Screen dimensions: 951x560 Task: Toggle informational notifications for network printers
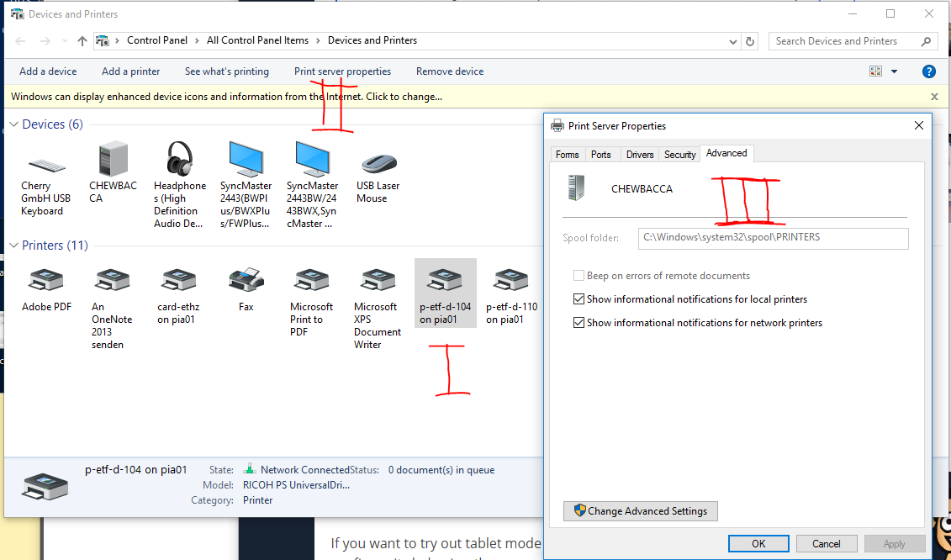579,323
